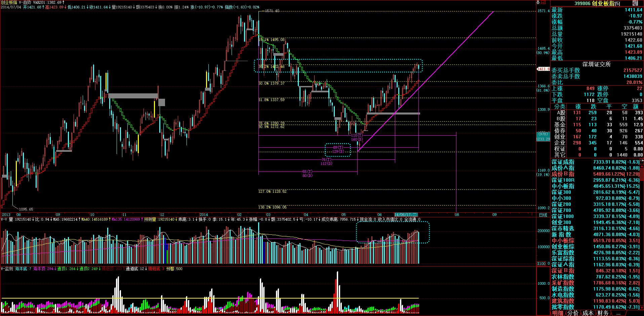Click the 1411.6 current price marker
This screenshot has height=316, width=644.
click(543, 69)
